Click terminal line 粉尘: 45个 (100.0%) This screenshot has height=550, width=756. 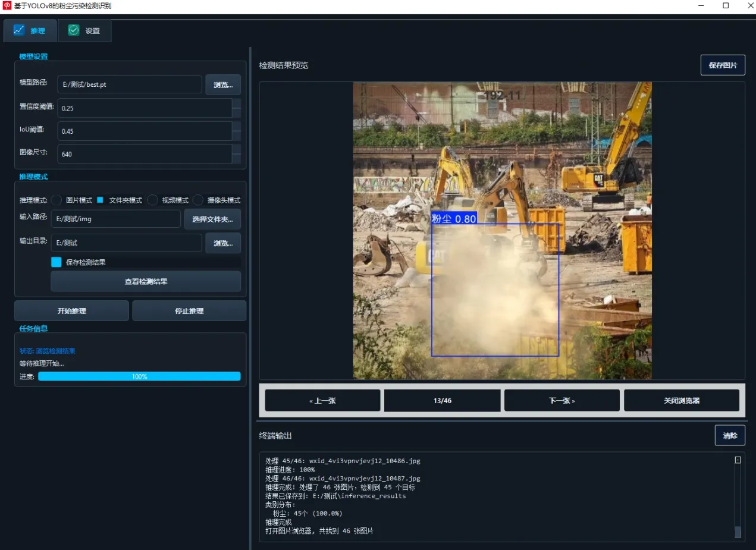point(308,513)
